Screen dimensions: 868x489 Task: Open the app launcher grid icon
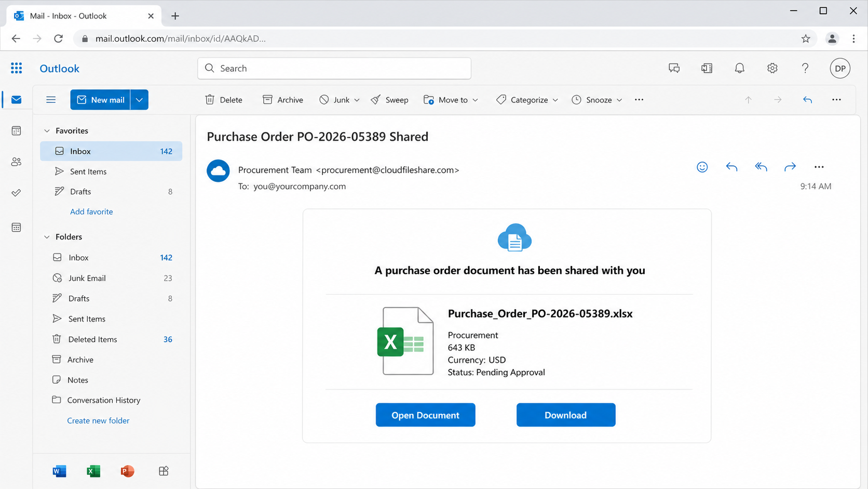pyautogui.click(x=17, y=68)
